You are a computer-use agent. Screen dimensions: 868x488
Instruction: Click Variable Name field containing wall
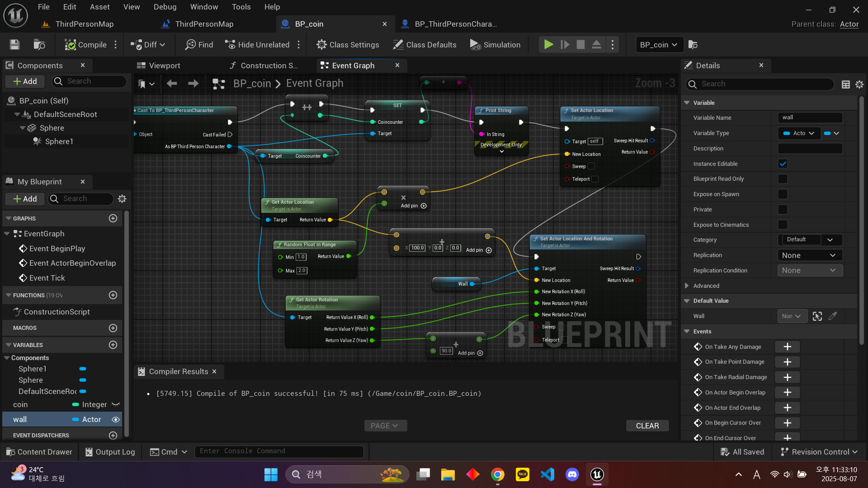click(x=810, y=117)
